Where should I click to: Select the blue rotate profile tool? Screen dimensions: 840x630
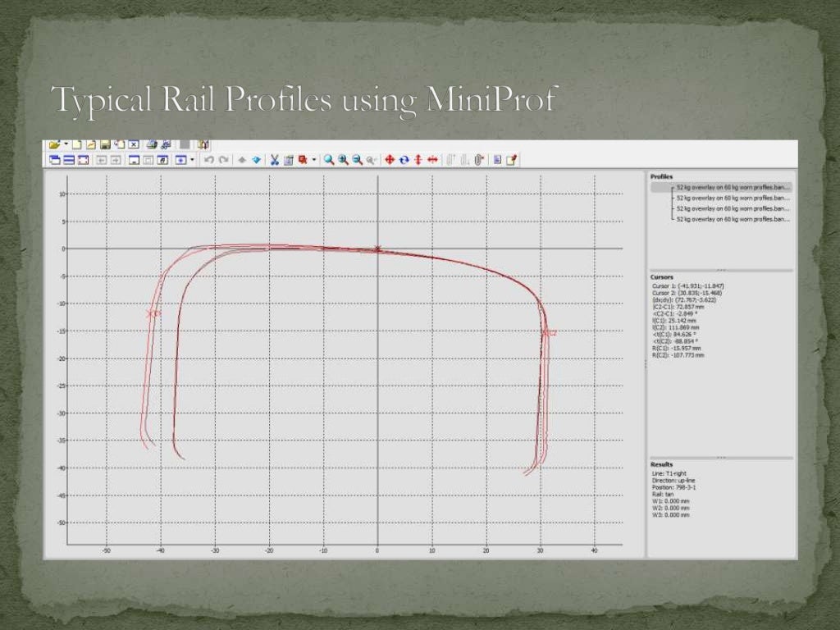404,160
